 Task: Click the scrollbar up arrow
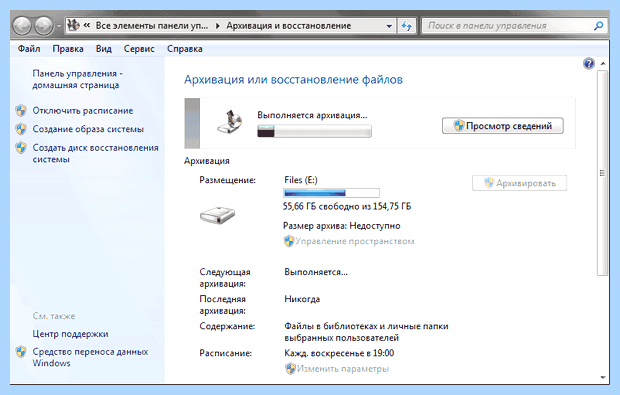tap(603, 64)
